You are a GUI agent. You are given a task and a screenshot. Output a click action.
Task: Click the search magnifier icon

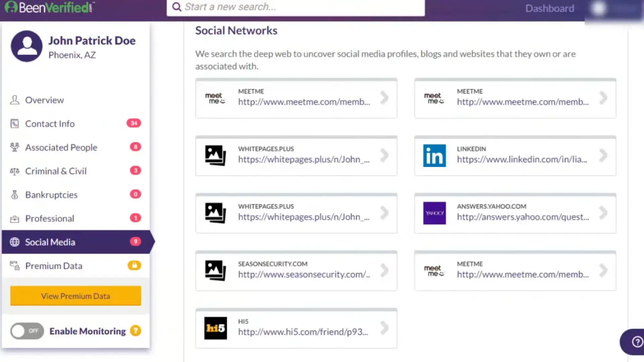[x=177, y=7]
